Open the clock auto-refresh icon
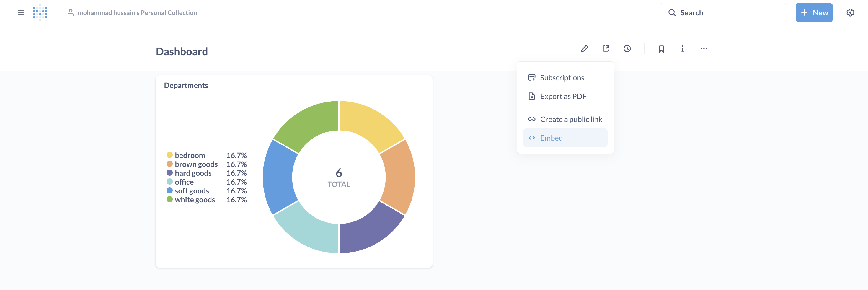 point(627,49)
